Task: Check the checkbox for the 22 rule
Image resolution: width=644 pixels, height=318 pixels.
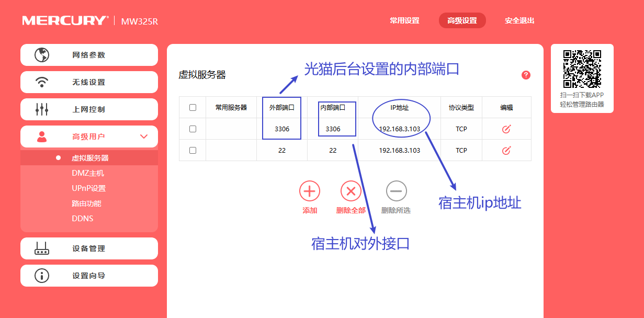Action: point(193,150)
